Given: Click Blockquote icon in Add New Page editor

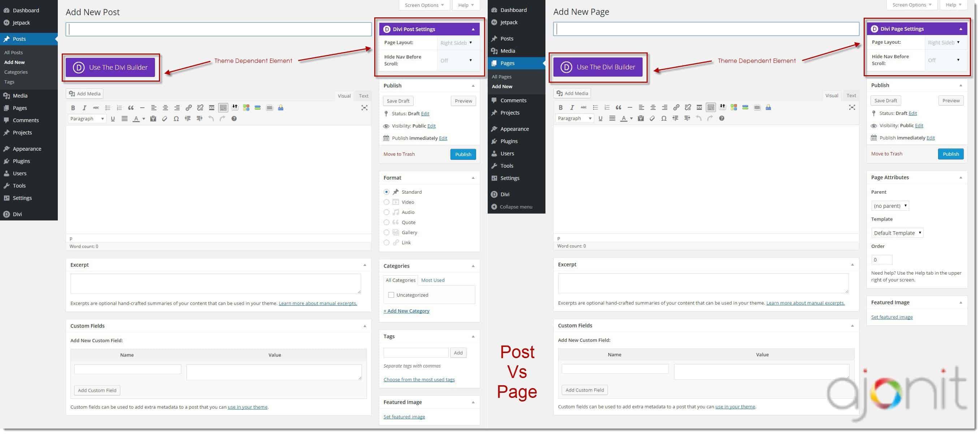Looking at the screenshot, I should (x=618, y=107).
